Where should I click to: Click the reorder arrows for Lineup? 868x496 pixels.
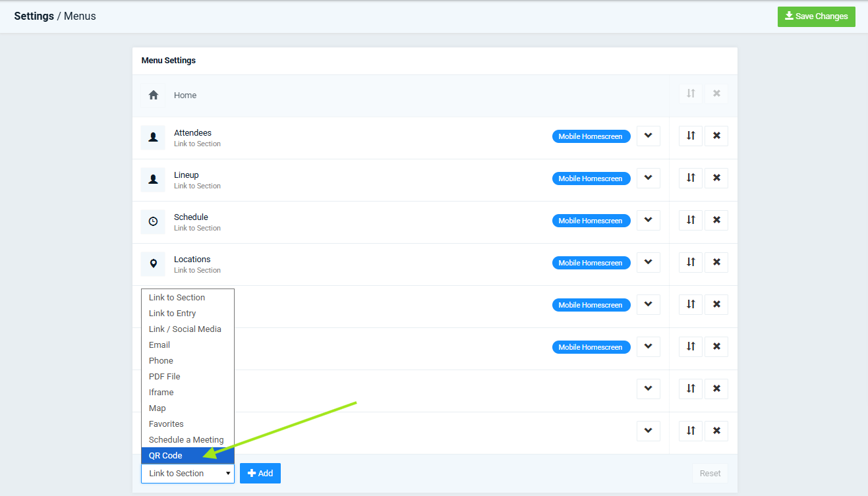(691, 178)
